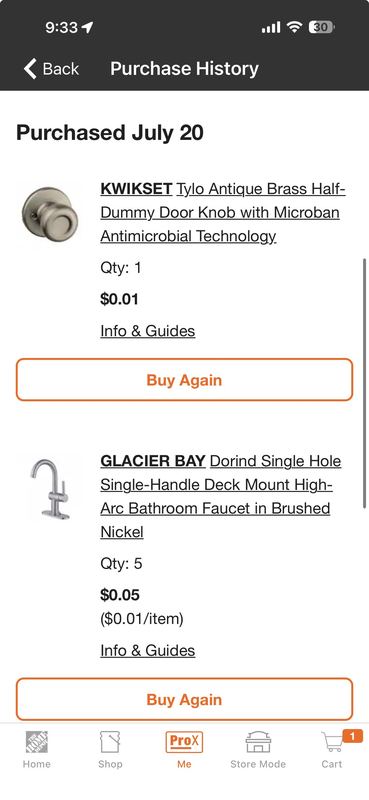Open Info & Guides for the door knob
The image size is (369, 800).
[x=147, y=331]
